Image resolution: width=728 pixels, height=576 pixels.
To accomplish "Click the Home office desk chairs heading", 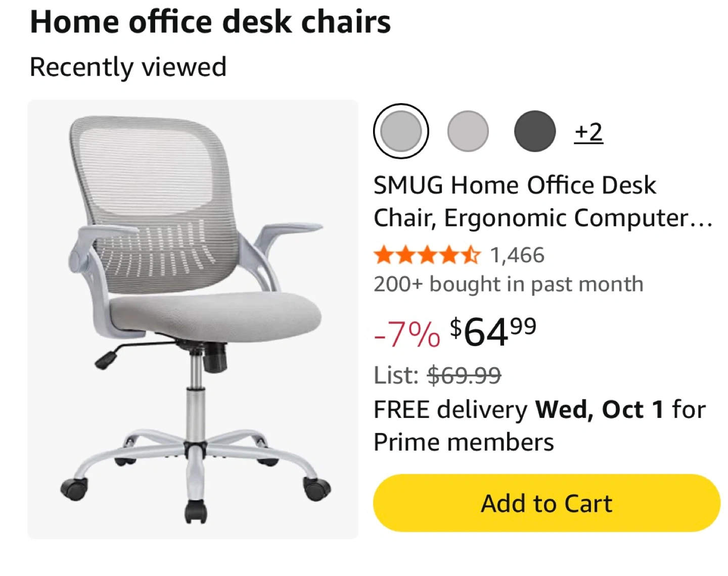I will (x=210, y=22).
